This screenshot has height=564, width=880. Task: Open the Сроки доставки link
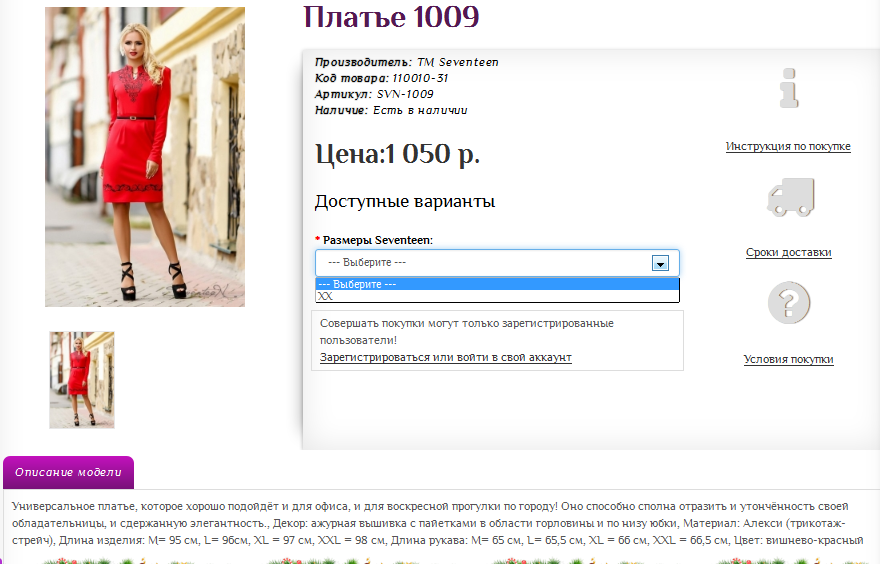tap(789, 253)
